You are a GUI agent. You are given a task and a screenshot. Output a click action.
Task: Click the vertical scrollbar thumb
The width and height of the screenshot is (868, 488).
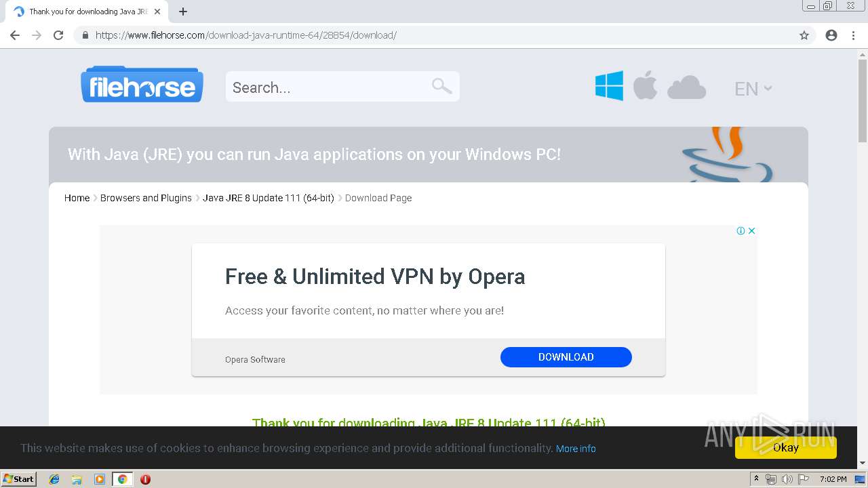[x=863, y=102]
